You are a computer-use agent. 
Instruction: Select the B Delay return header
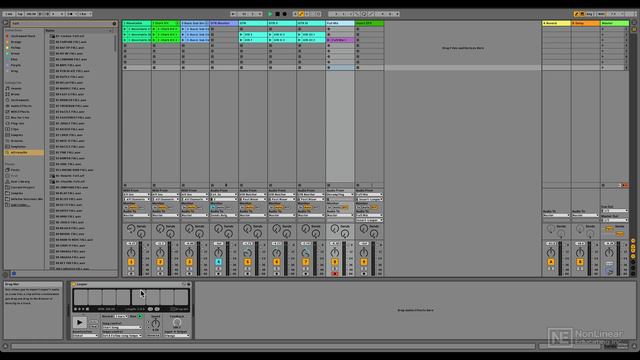(x=585, y=23)
